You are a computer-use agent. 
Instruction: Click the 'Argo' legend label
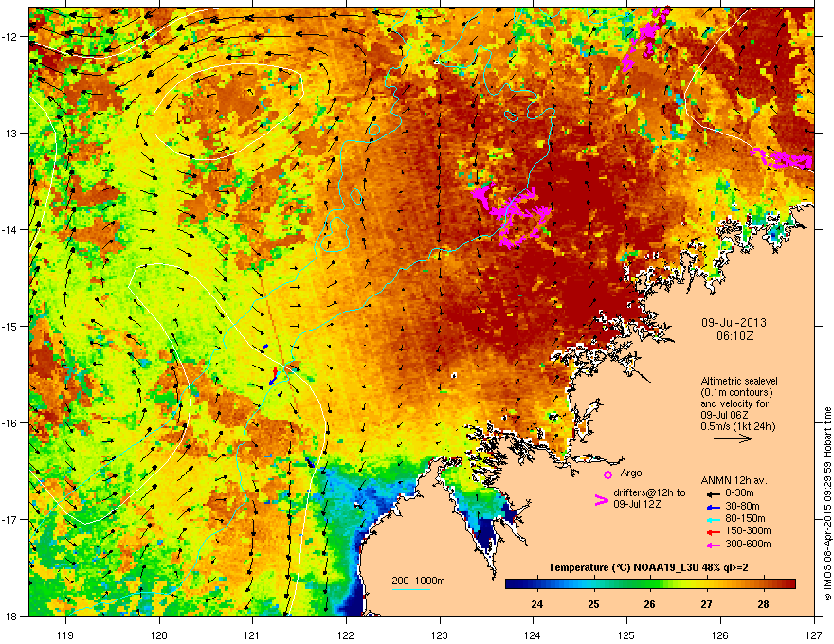631,473
